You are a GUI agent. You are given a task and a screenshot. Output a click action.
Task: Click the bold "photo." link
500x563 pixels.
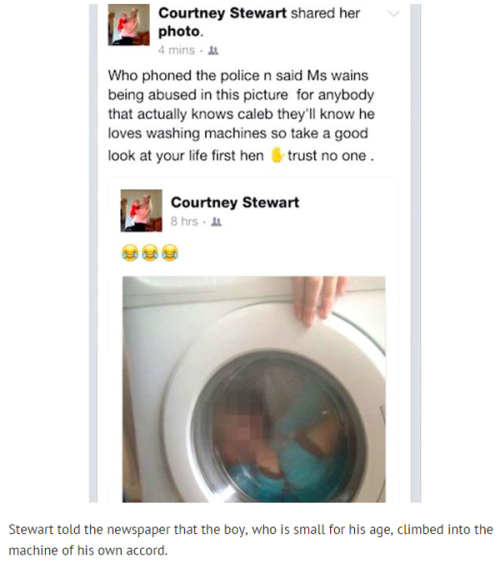pyautogui.click(x=181, y=32)
